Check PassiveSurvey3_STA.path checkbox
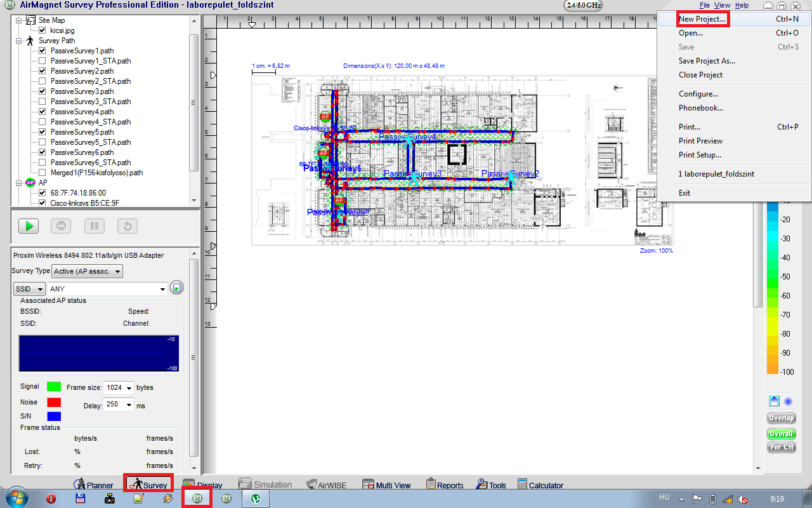The height and width of the screenshot is (508, 812). (x=43, y=102)
